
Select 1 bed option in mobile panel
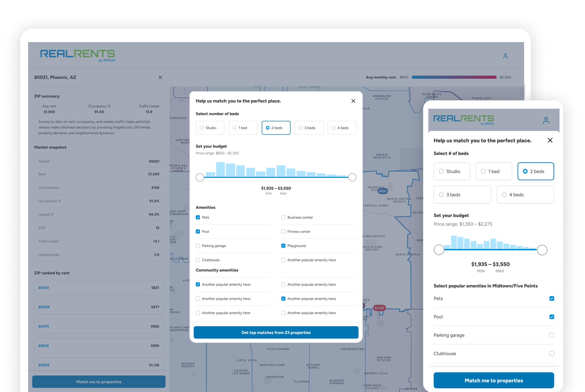tap(494, 171)
